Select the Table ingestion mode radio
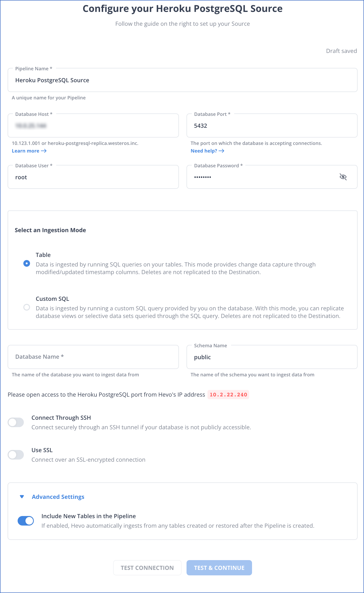The width and height of the screenshot is (364, 593). [27, 263]
